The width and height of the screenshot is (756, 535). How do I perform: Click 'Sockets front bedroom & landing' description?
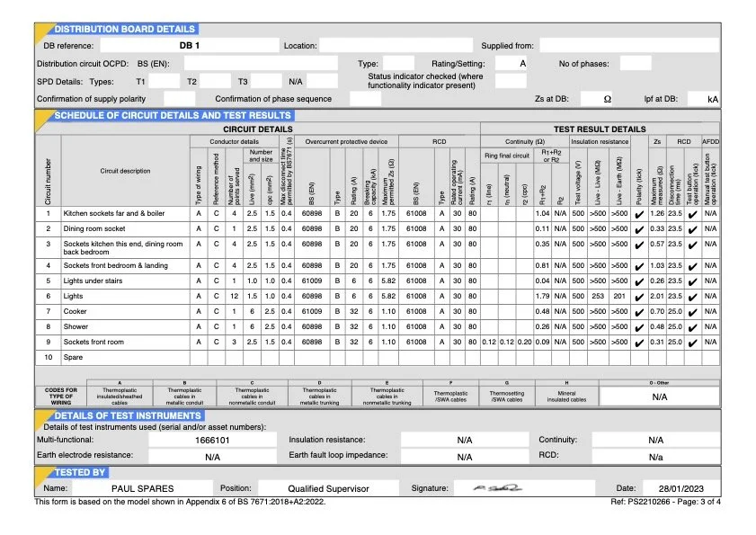116,265
